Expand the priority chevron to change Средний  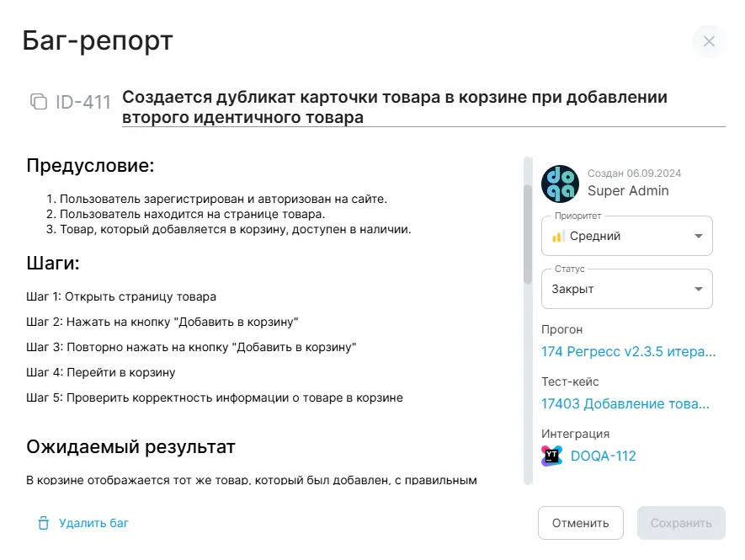[697, 236]
